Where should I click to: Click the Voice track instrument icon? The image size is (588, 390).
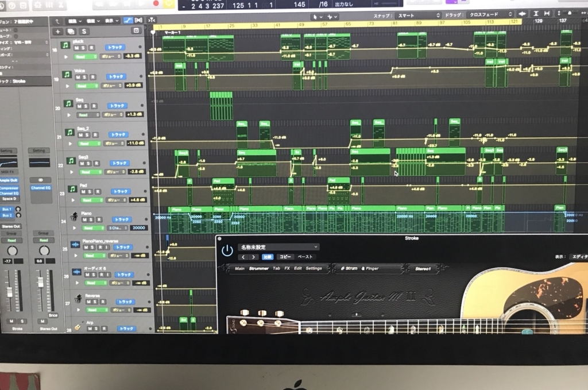[x=67, y=74]
